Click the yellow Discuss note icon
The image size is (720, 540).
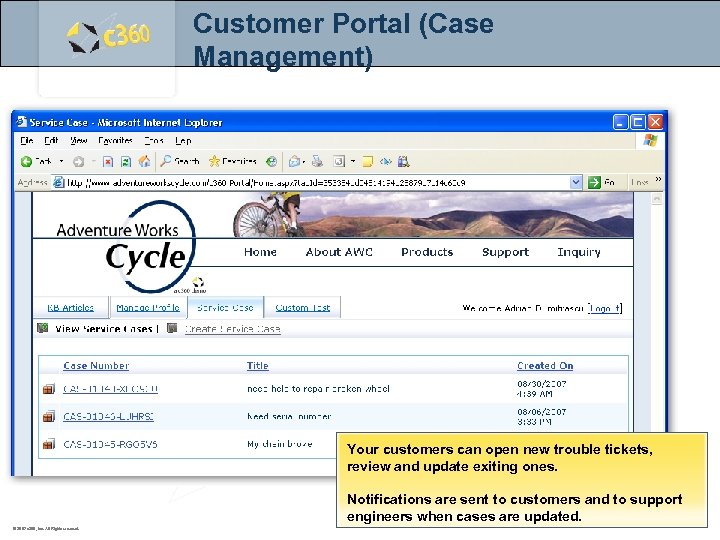point(367,161)
